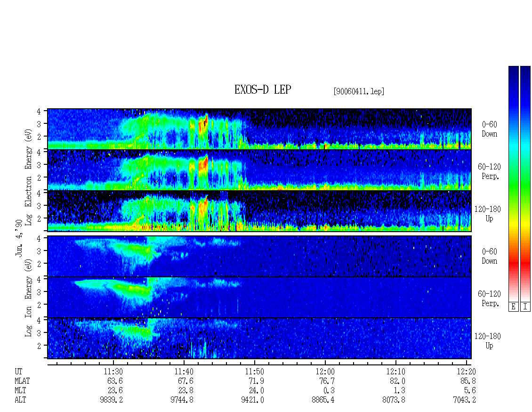Click the 11:30 UT time label
The image size is (532, 412).
tap(113, 372)
